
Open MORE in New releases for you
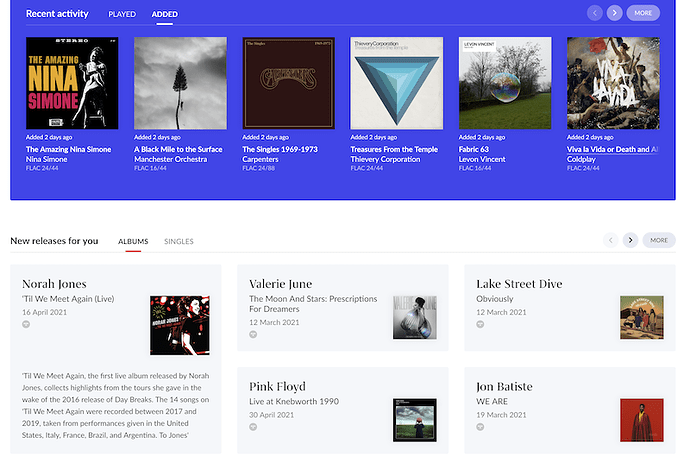659,240
